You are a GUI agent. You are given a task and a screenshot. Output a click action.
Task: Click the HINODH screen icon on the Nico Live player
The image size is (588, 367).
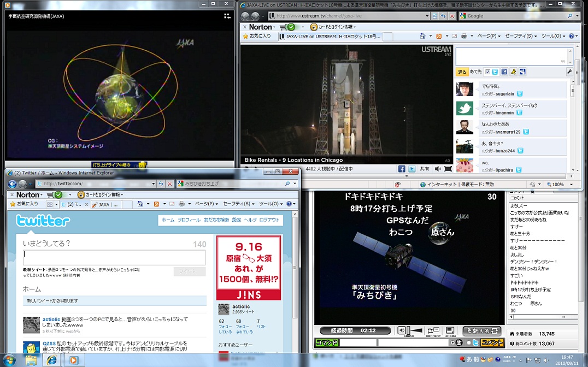click(x=450, y=330)
